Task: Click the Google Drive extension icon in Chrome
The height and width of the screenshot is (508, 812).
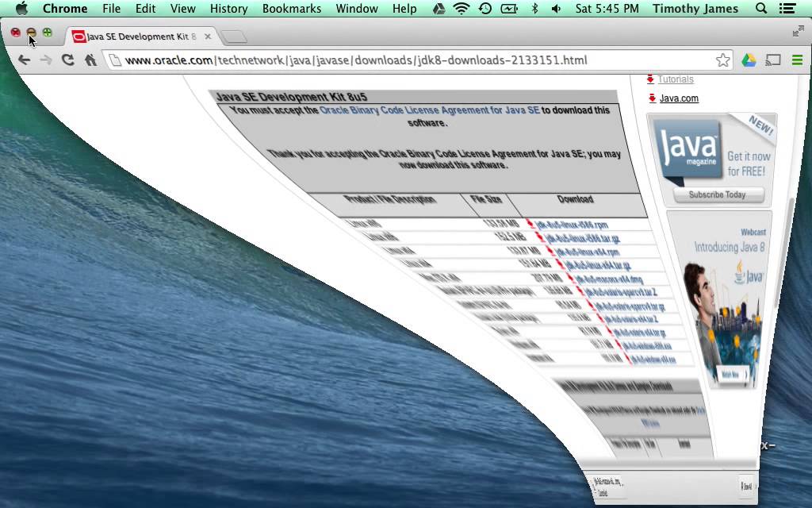Action: click(x=749, y=60)
